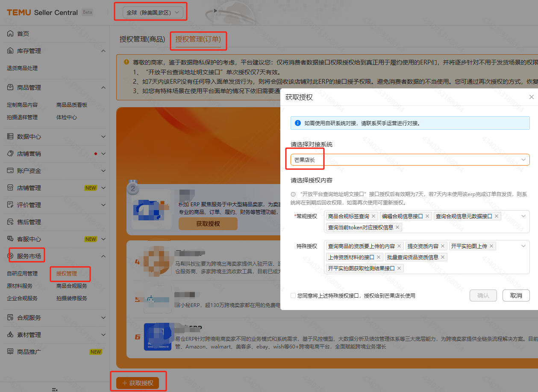Expand the 素材管理 menu section
Screen dimensions: 538x392
[103, 335]
